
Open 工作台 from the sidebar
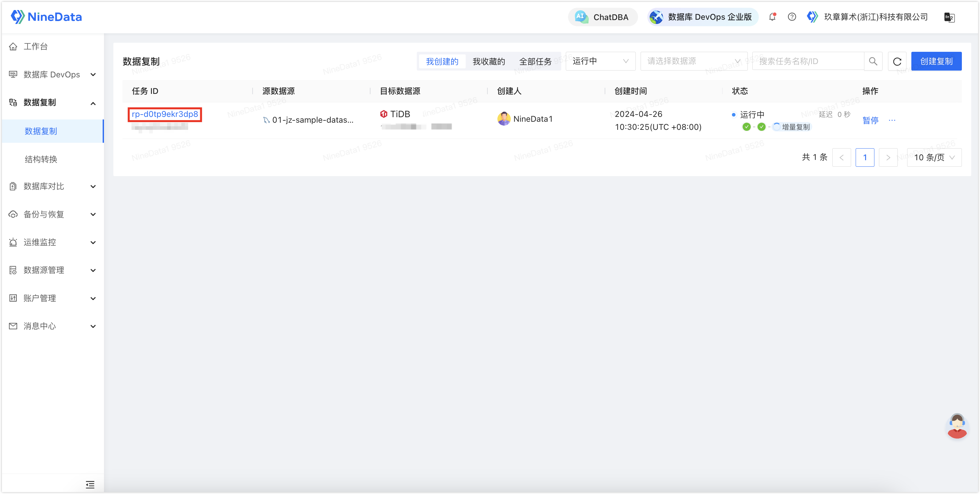click(35, 46)
